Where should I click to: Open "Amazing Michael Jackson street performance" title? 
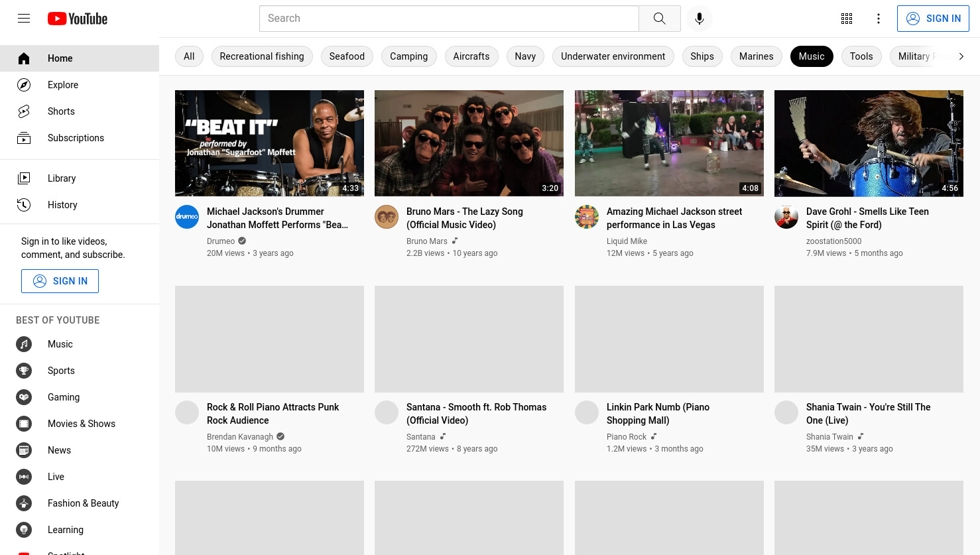674,218
